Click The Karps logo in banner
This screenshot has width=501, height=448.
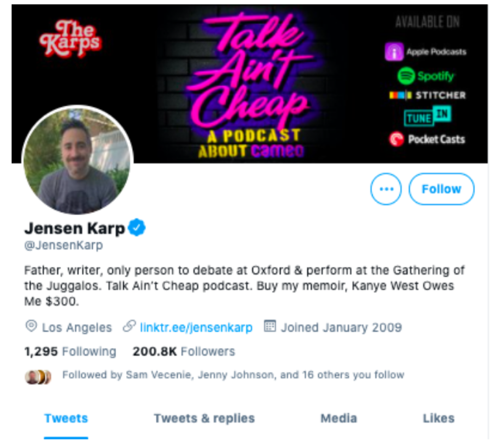click(71, 38)
